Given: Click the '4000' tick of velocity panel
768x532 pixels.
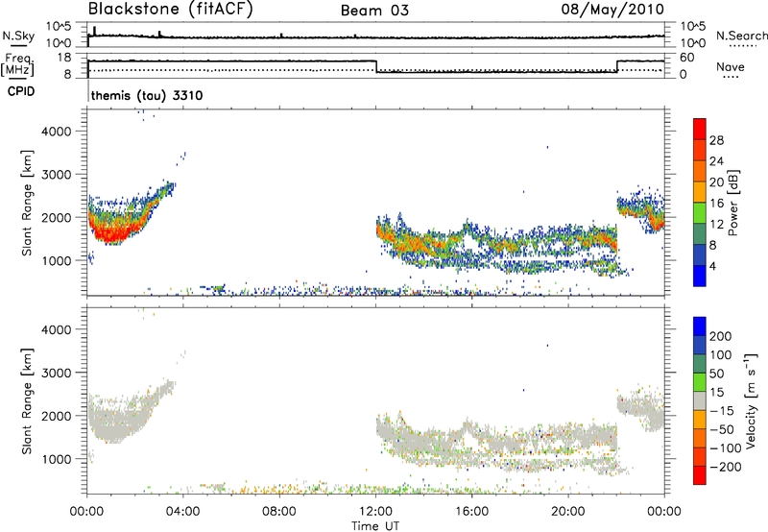Looking at the screenshot, I should (x=57, y=329).
